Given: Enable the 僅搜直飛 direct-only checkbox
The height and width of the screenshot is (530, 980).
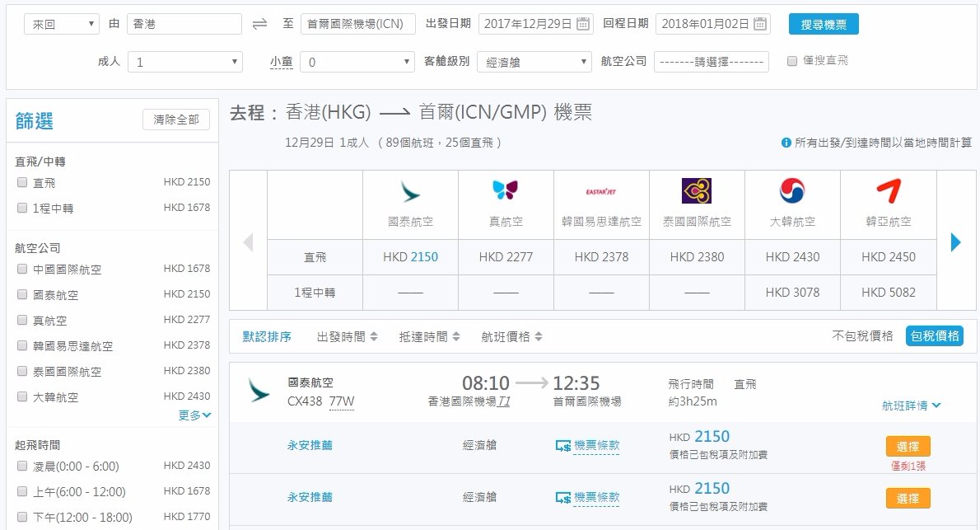Looking at the screenshot, I should 792,61.
